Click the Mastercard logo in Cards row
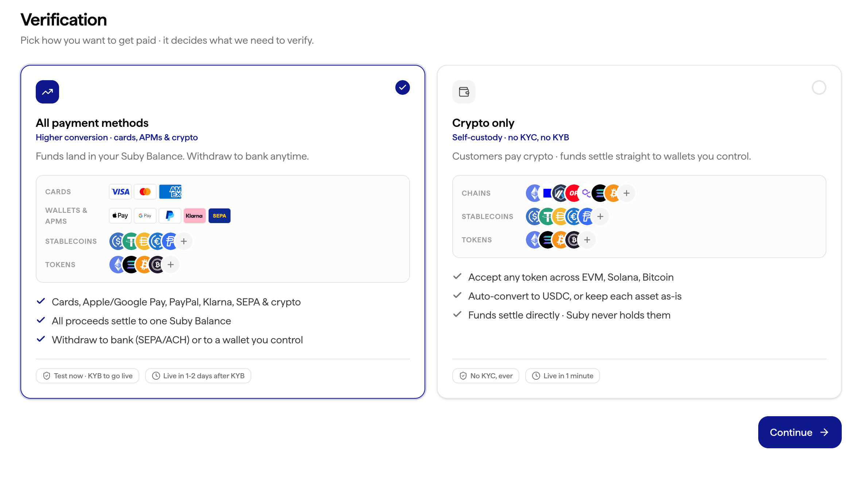This screenshot has height=492, width=868. (145, 192)
